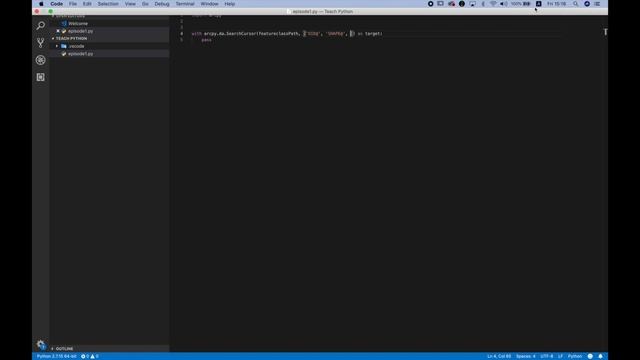Open the Edit menu
The width and height of the screenshot is (640, 360).
click(x=87, y=4)
